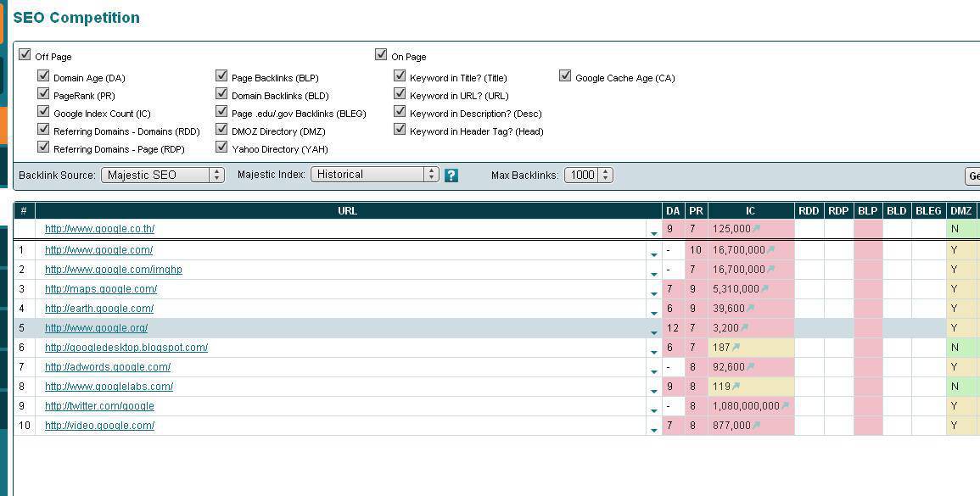Expand dropdown arrow for googledesktop.blogspot.com row

653,353
